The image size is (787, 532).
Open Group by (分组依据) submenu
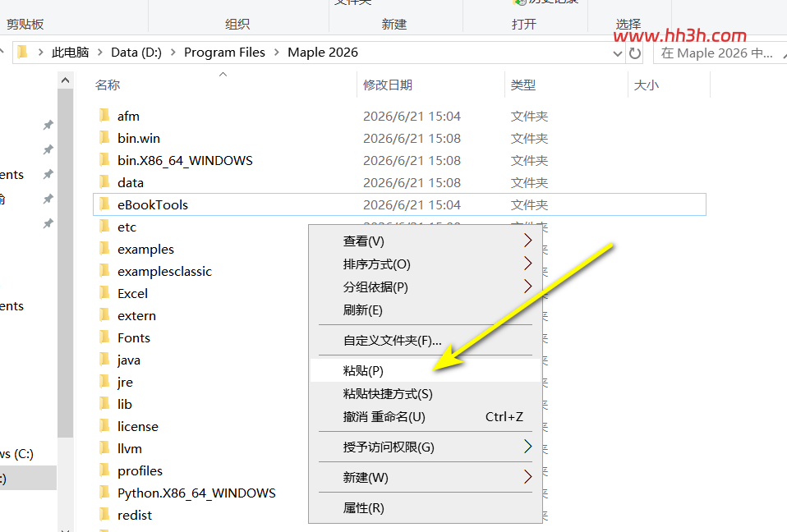425,287
